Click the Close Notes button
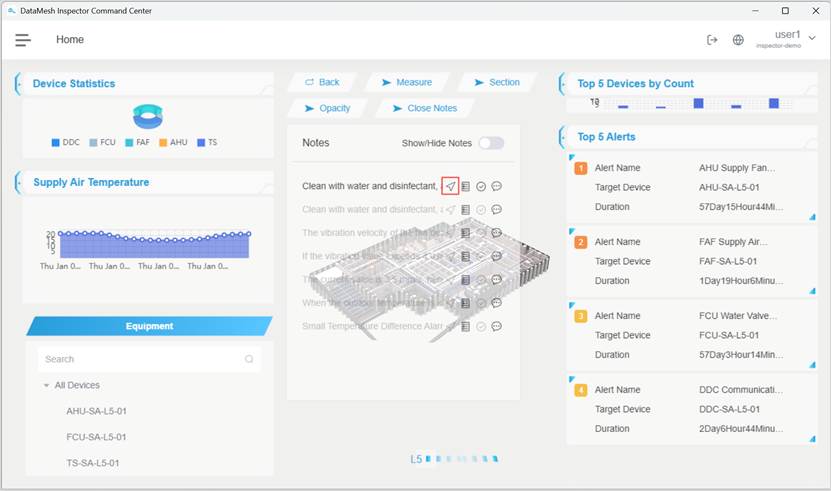This screenshot has width=831, height=491. pyautogui.click(x=425, y=108)
